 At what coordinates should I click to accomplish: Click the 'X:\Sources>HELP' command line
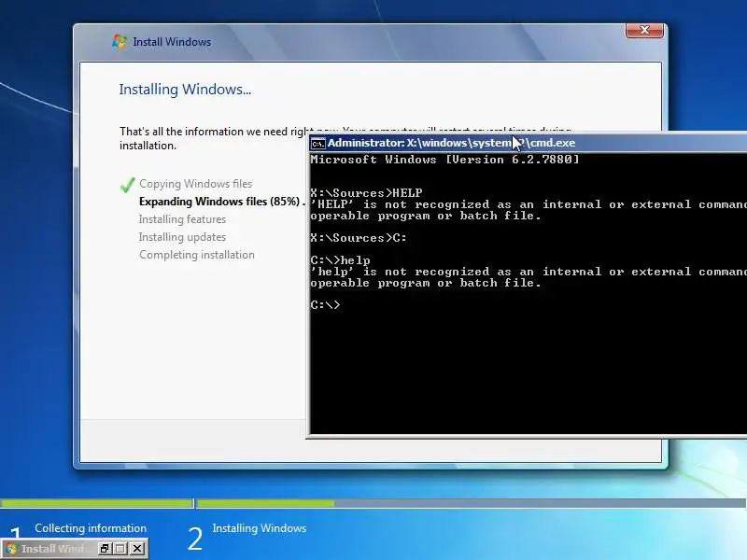click(x=366, y=193)
